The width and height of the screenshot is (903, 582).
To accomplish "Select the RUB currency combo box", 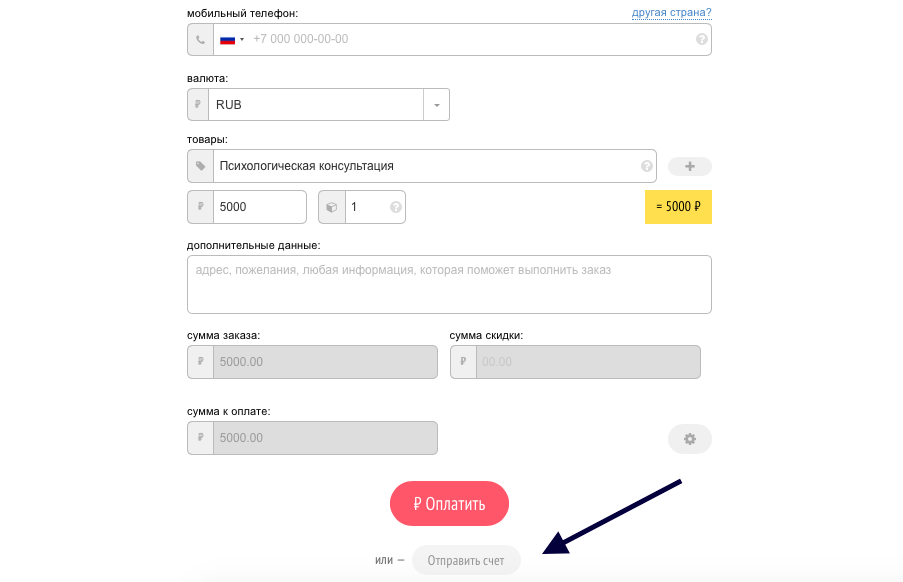I will click(318, 105).
